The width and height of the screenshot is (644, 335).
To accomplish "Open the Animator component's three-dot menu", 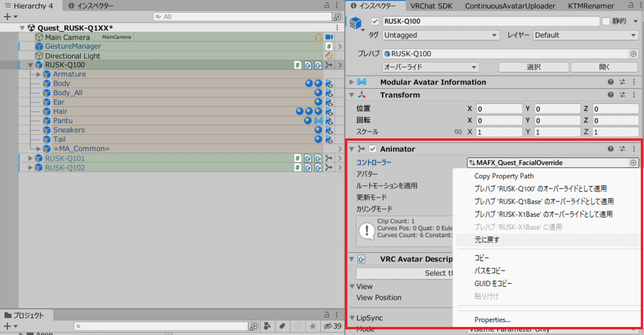I will tap(634, 149).
